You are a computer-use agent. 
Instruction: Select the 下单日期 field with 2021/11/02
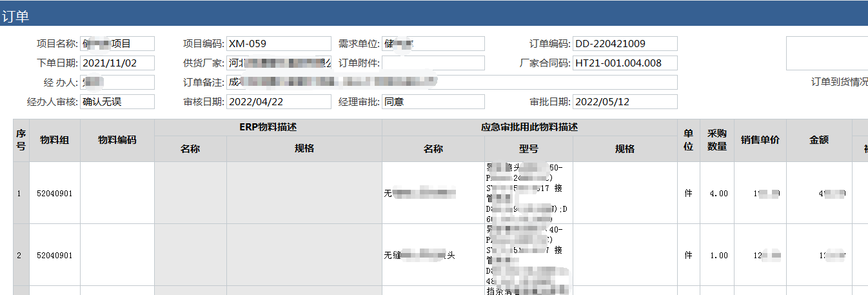[117, 63]
